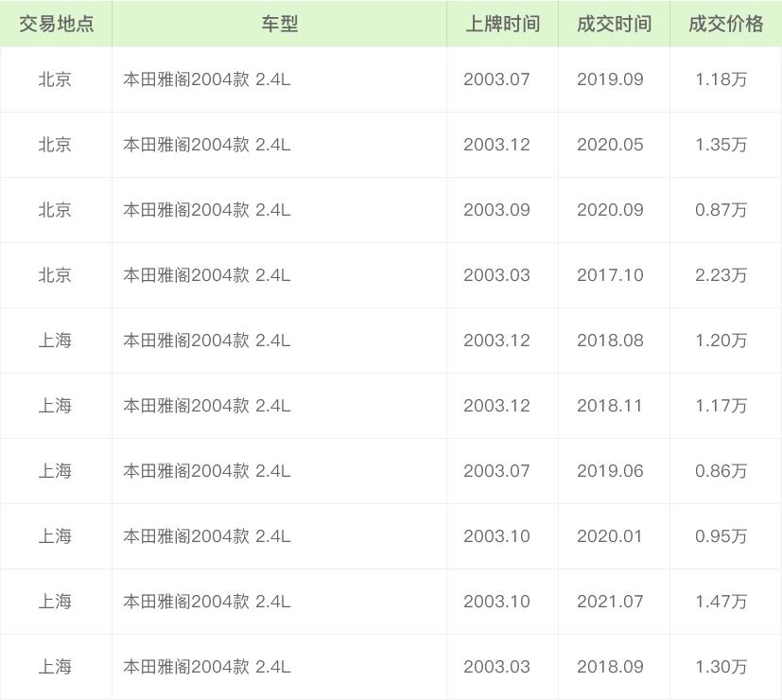Select the 成交时间 cell 2017.10
This screenshot has height=700, width=782.
(610, 275)
